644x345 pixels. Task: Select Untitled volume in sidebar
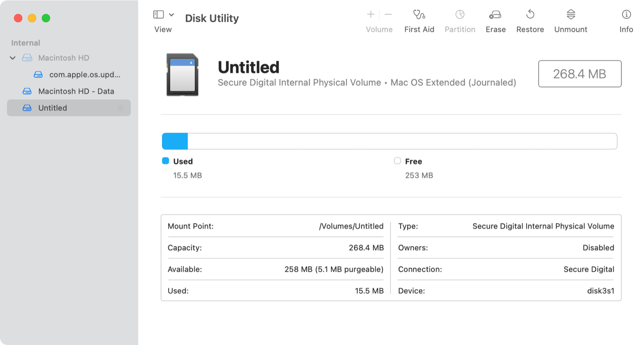coord(69,108)
